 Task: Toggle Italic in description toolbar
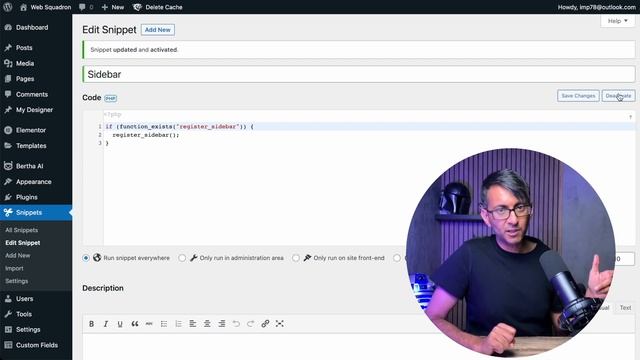106,324
